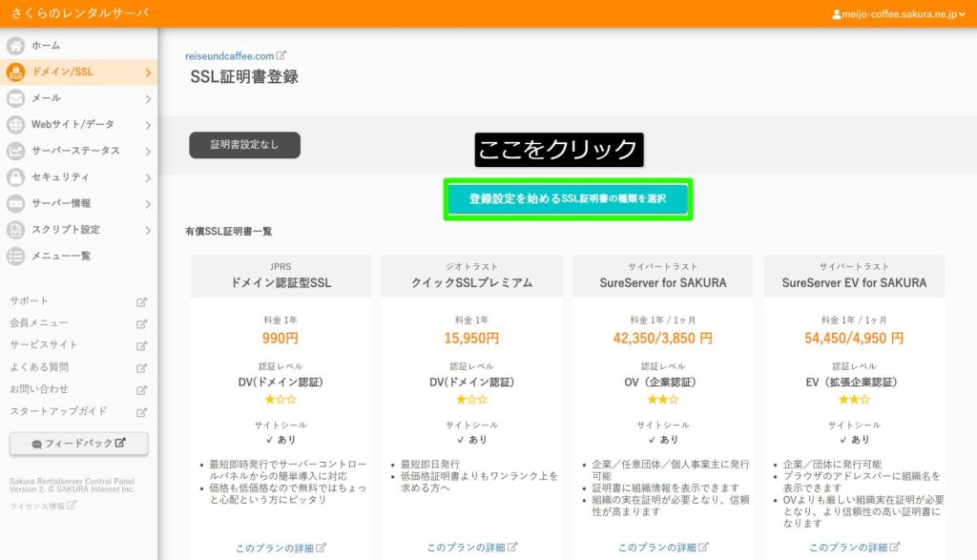Open the reiseundcaffee.com link
This screenshot has height=560, width=977.
coord(229,56)
